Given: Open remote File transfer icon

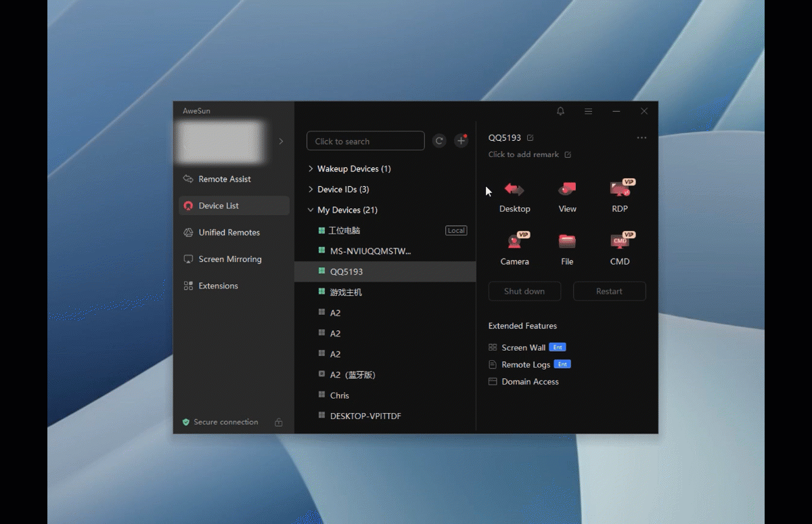Looking at the screenshot, I should pyautogui.click(x=567, y=242).
